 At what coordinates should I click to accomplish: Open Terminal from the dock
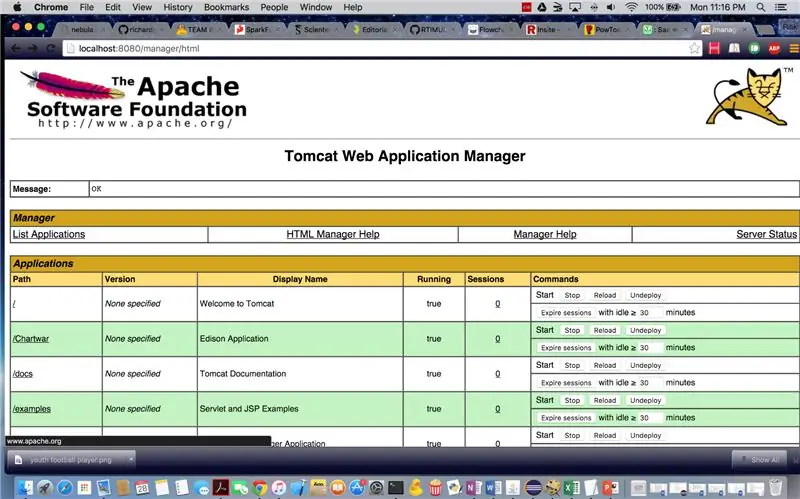click(395, 488)
